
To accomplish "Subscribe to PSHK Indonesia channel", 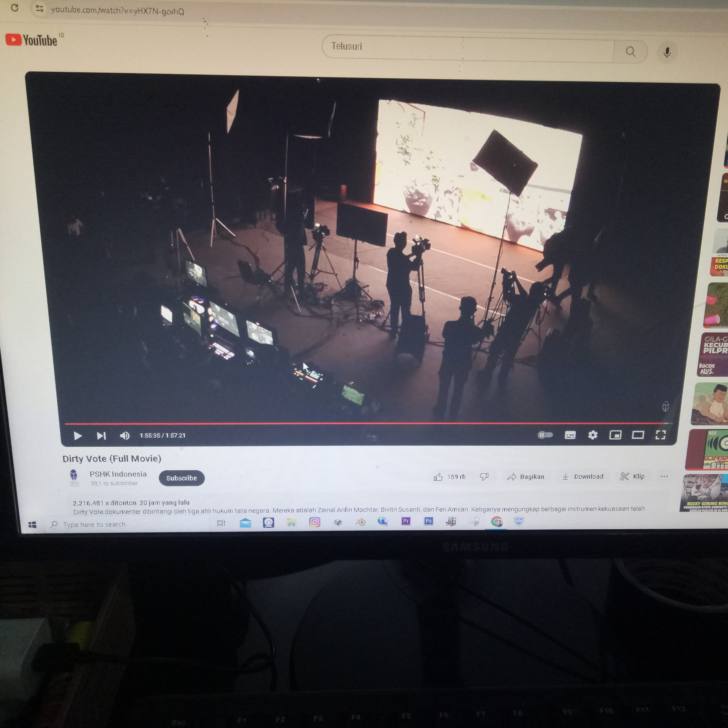I will click(x=182, y=478).
